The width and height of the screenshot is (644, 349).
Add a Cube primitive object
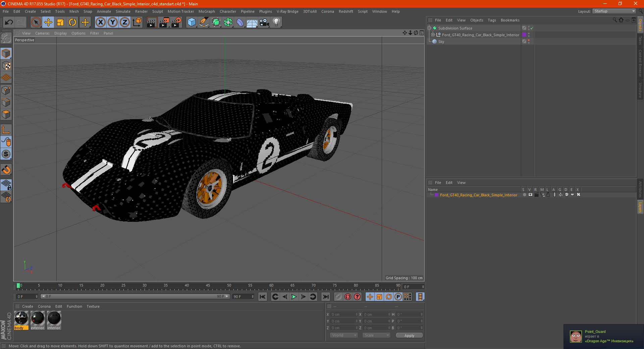(192, 22)
